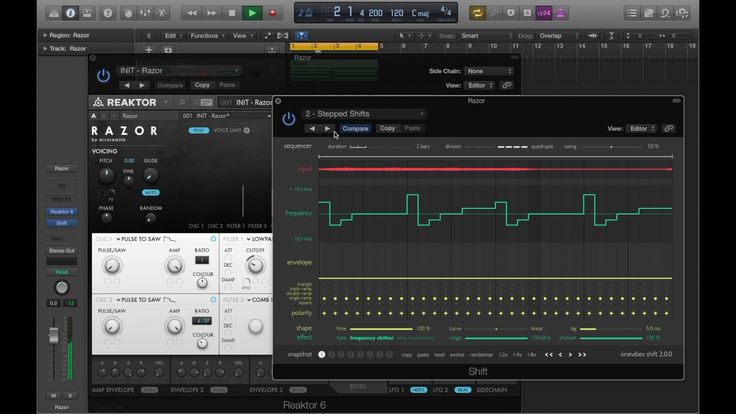Open the 2 - Stepped Shifts preset dropdown
736x414 pixels.
point(363,114)
